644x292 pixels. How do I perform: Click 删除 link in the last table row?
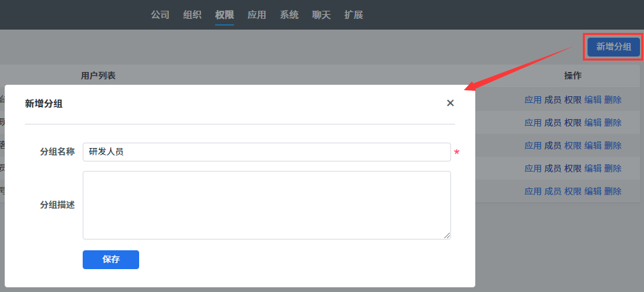pos(613,191)
